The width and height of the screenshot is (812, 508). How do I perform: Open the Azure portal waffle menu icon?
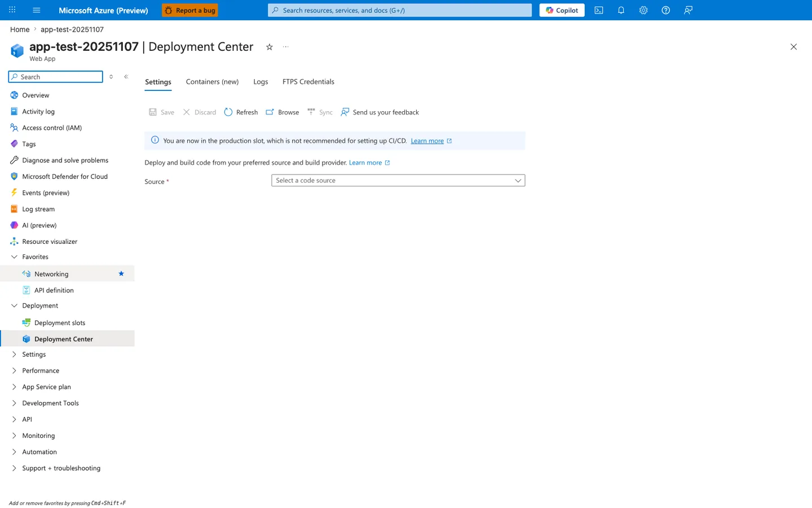point(12,10)
